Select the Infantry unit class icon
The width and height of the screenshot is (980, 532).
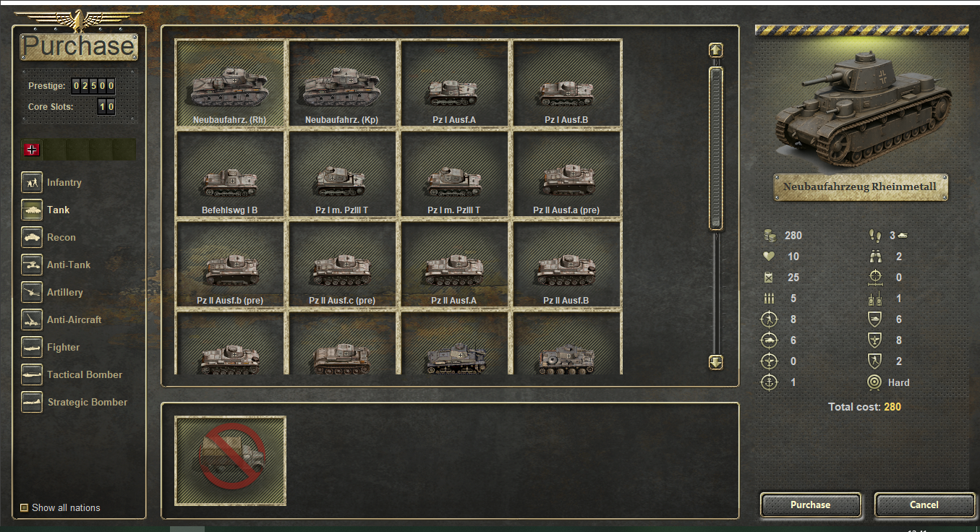tap(32, 182)
